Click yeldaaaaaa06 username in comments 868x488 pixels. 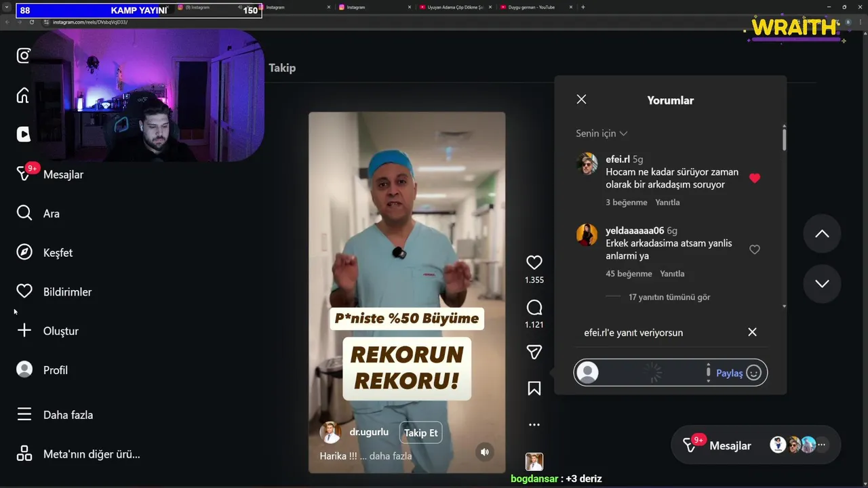coord(635,230)
